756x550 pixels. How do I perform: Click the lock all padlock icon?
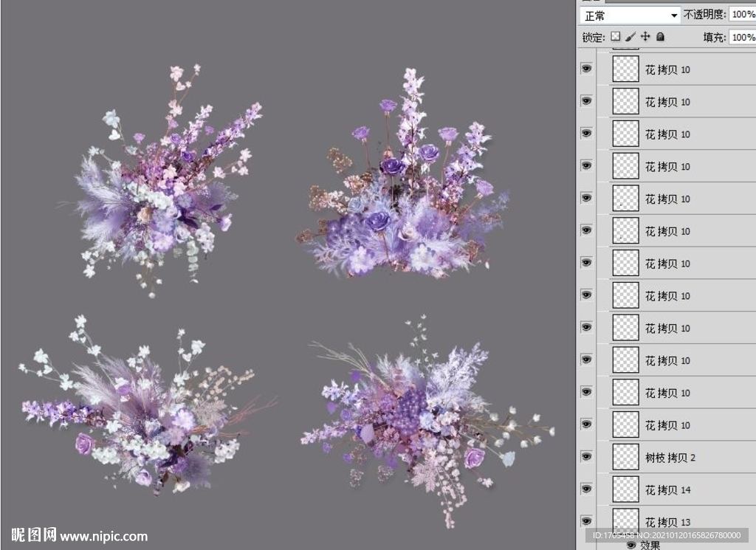(660, 36)
